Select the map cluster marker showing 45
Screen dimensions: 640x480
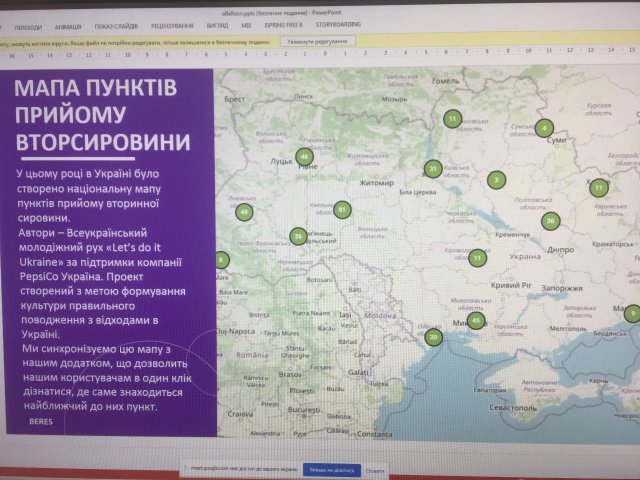[476, 321]
